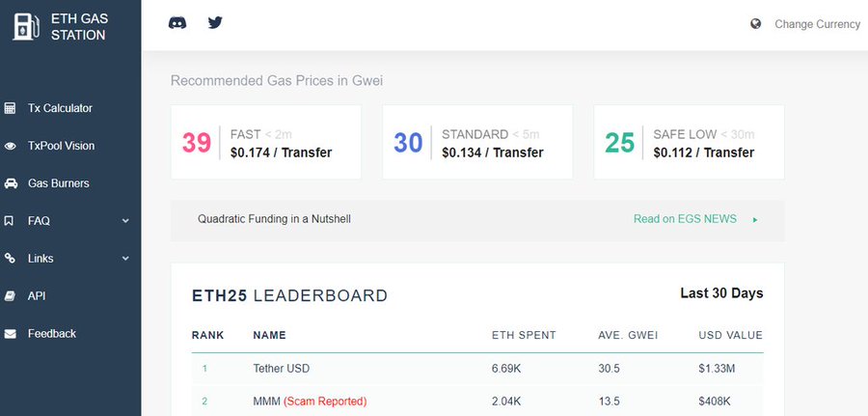Go to the Gas Burners page
Screen dimensions: 868x416
[58, 183]
